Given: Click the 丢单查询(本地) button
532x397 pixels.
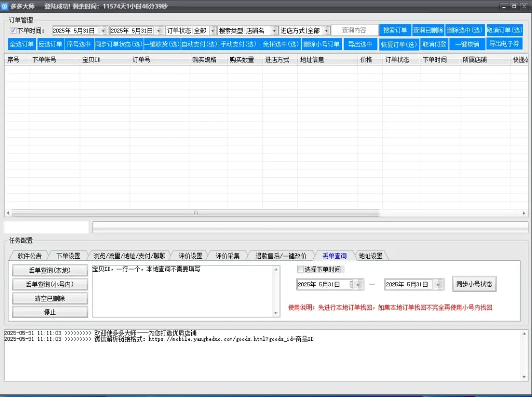Looking at the screenshot, I should coord(50,270).
